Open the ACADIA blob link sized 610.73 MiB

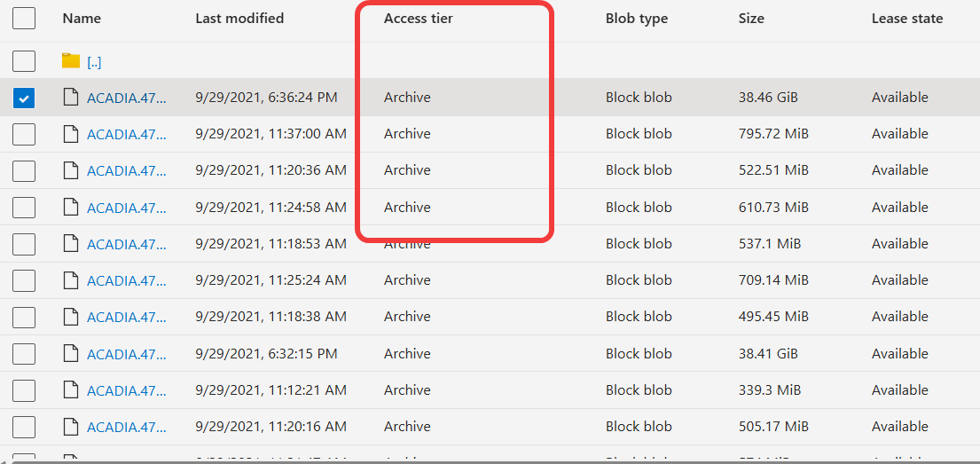click(126, 208)
